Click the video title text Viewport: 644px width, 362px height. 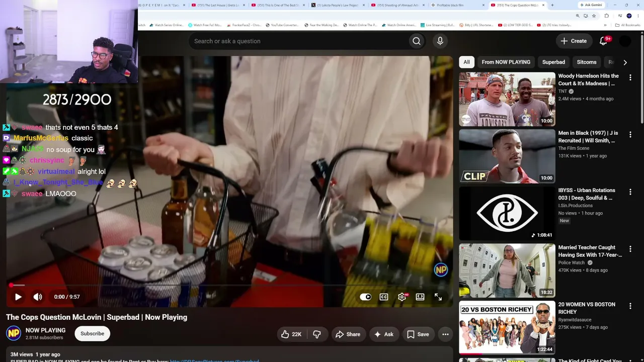click(x=97, y=317)
